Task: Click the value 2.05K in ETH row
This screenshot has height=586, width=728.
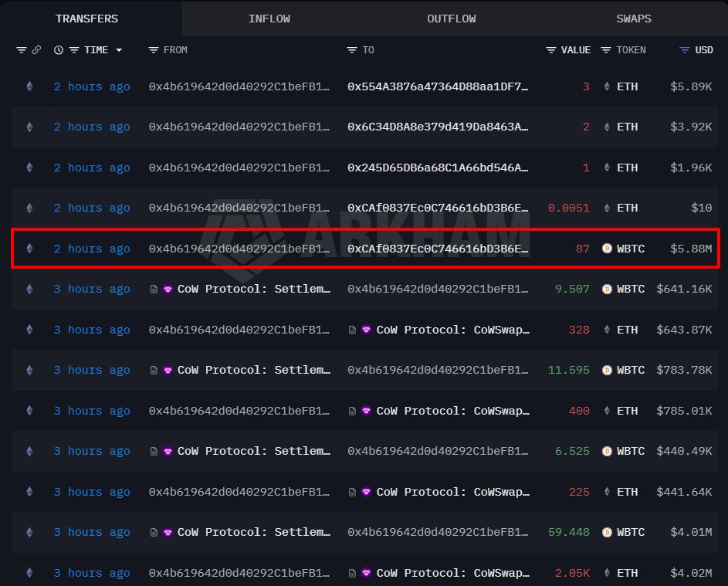Action: tap(572, 573)
